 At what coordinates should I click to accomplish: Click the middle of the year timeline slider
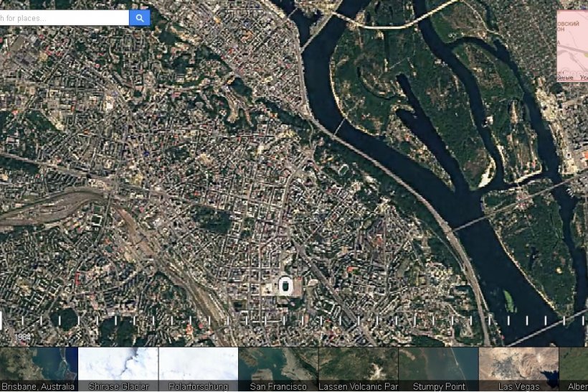click(x=293, y=320)
